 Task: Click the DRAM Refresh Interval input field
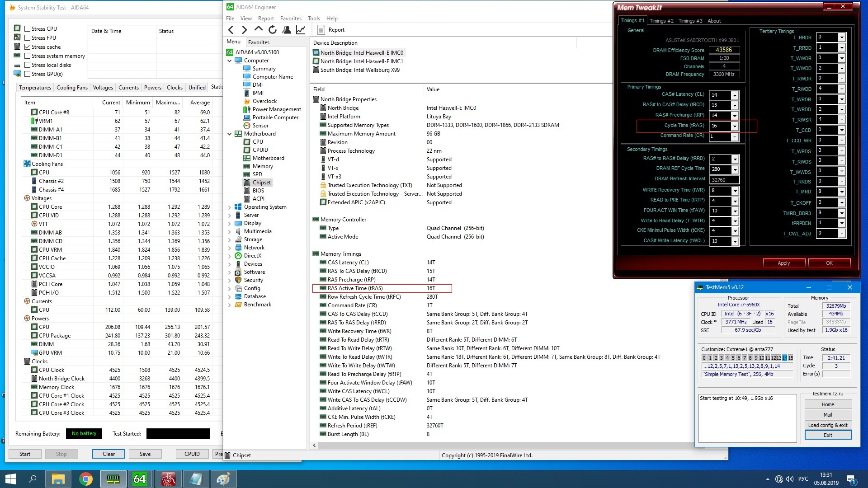[724, 180]
